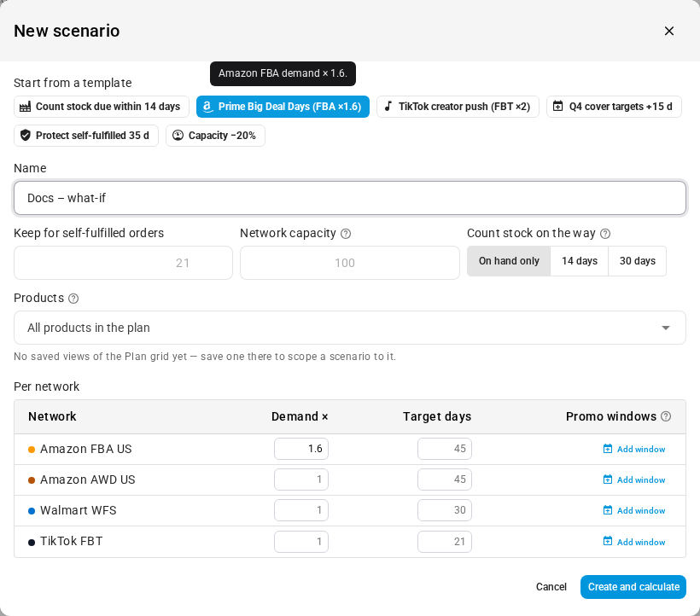Select the Protect self-fulfilled 35 d template
The width and height of the screenshot is (700, 616).
[x=86, y=136]
